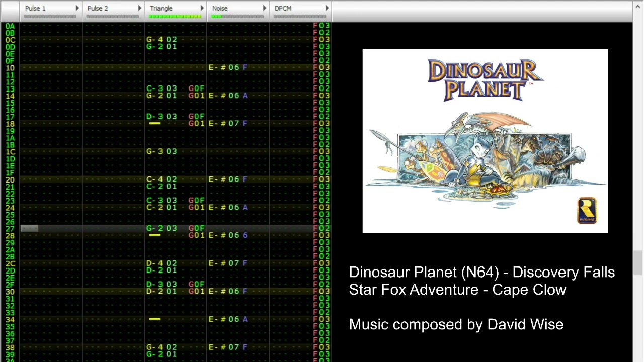Screen dimensions: 644x362
Task: Select Noise entry E-# 06 A on row 34
Action: coord(228,319)
